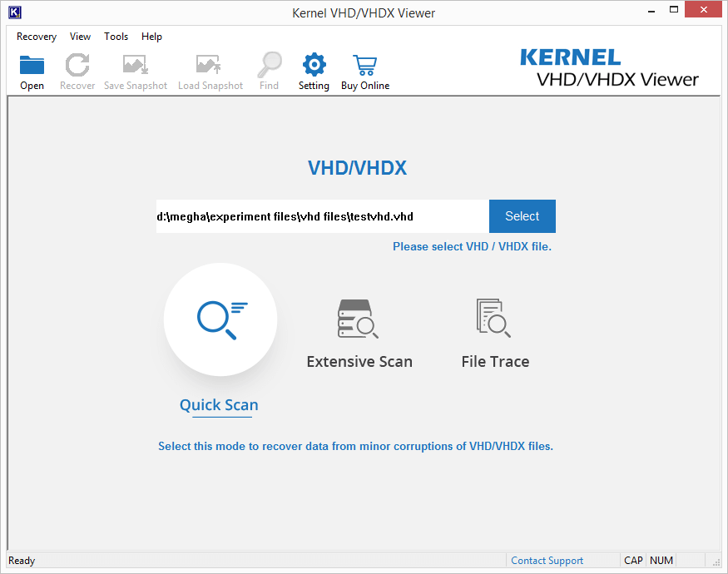Click the Extensive Scan label

tap(359, 361)
